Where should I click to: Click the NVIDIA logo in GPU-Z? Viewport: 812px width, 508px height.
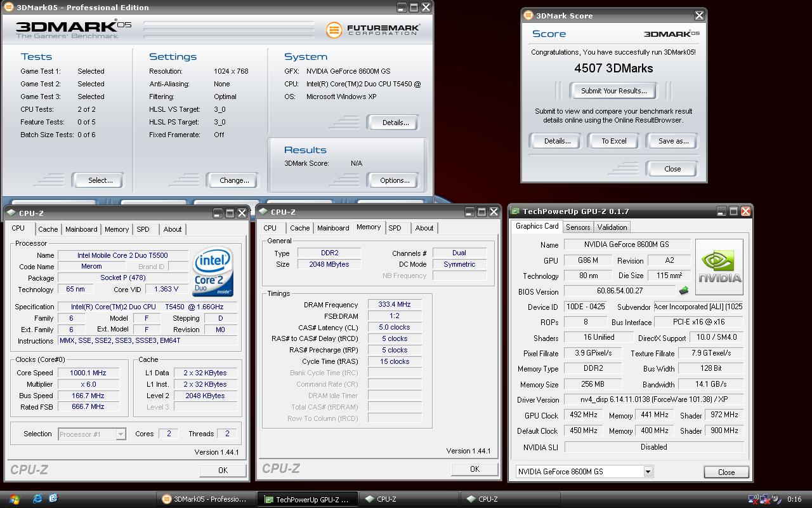(719, 267)
